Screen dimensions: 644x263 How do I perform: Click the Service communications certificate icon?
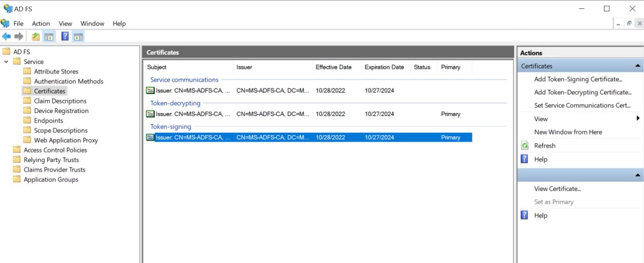tap(150, 90)
